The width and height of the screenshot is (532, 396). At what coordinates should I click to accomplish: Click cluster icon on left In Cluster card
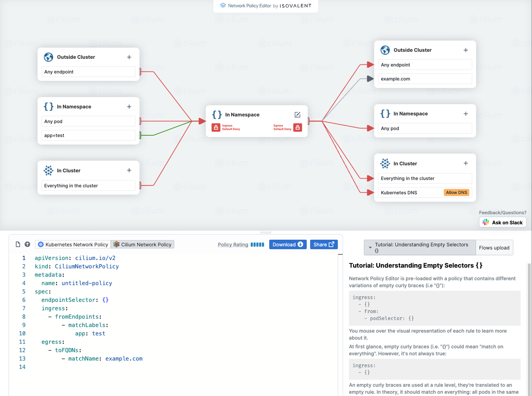click(48, 170)
